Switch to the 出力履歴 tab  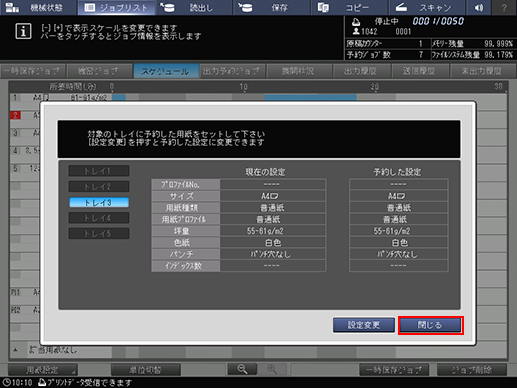361,71
